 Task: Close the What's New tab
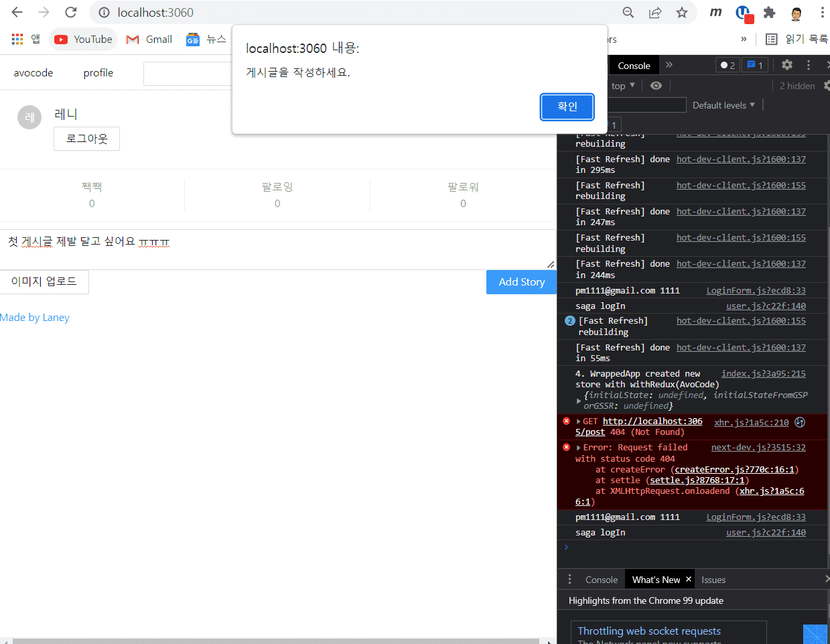(688, 579)
